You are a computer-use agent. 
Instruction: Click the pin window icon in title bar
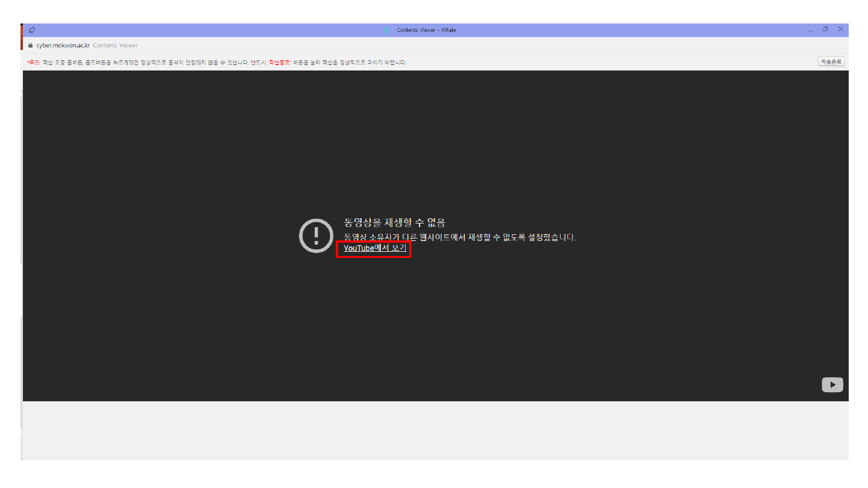(x=31, y=30)
